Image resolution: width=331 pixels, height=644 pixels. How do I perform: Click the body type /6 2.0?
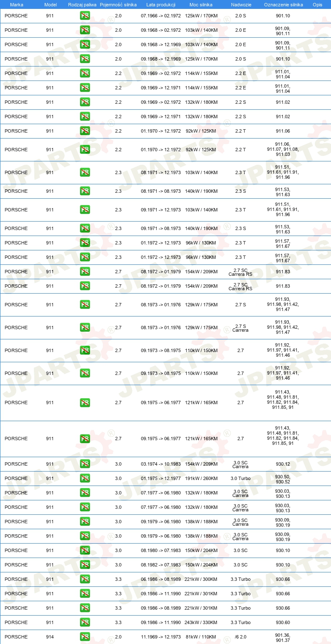pos(240,637)
